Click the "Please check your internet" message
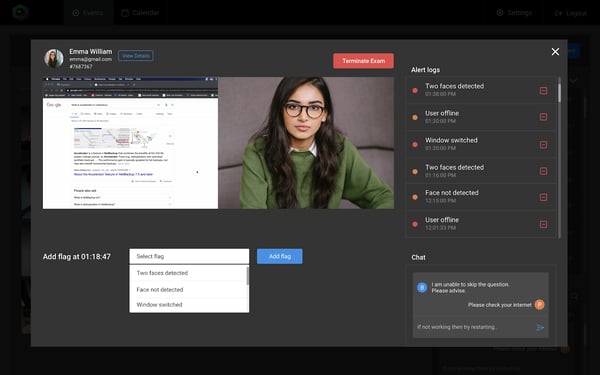The width and height of the screenshot is (600, 375). coord(499,305)
